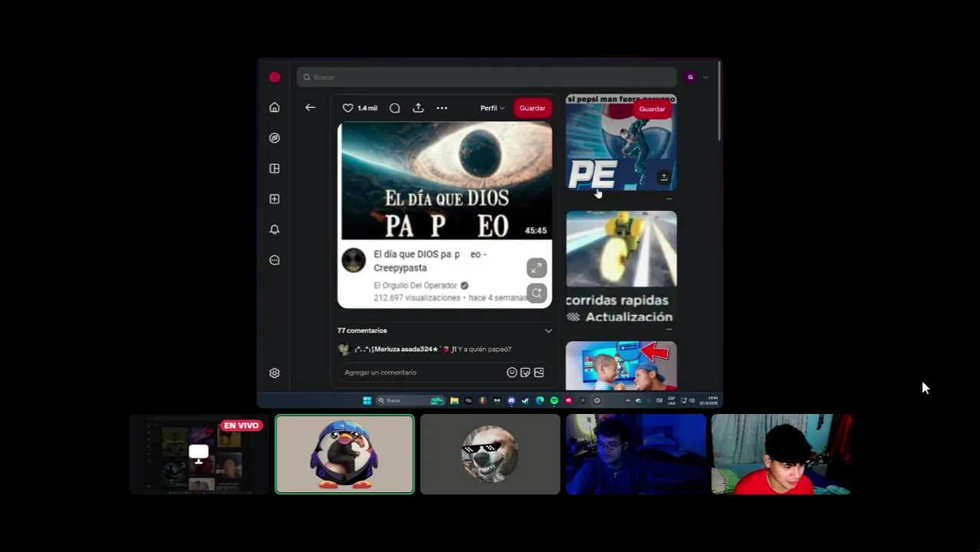Click the Pinterest logo in the sidebar
980x552 pixels.
point(275,77)
